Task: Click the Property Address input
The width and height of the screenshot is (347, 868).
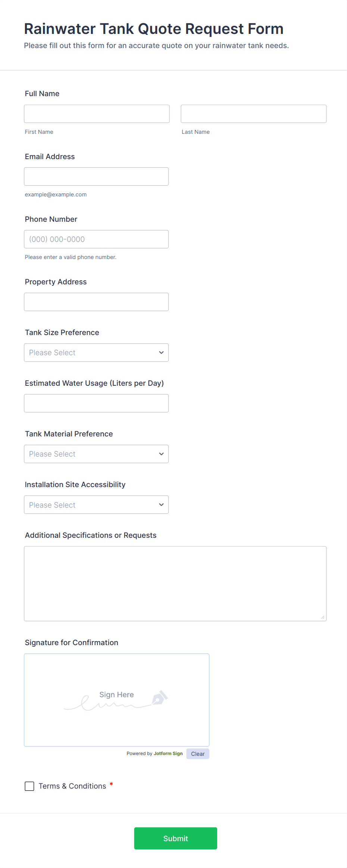Action: (96, 302)
